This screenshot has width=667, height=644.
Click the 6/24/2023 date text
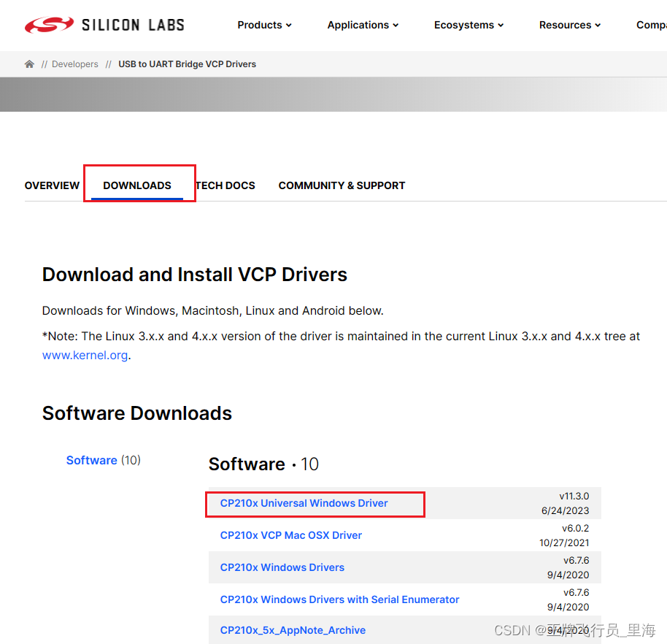tap(565, 511)
